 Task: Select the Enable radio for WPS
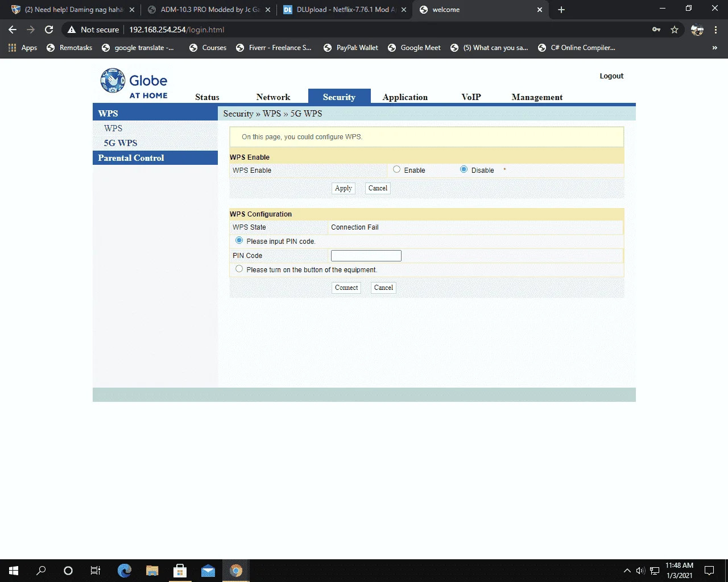click(x=396, y=169)
